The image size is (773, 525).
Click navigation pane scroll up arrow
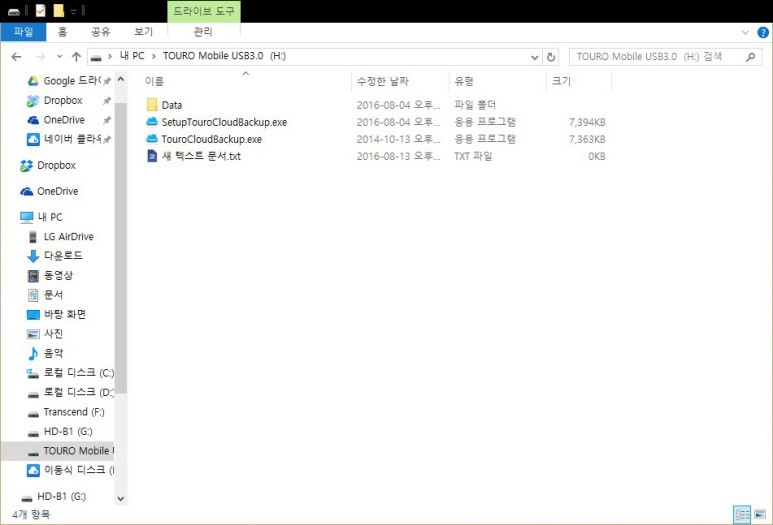pyautogui.click(x=121, y=79)
